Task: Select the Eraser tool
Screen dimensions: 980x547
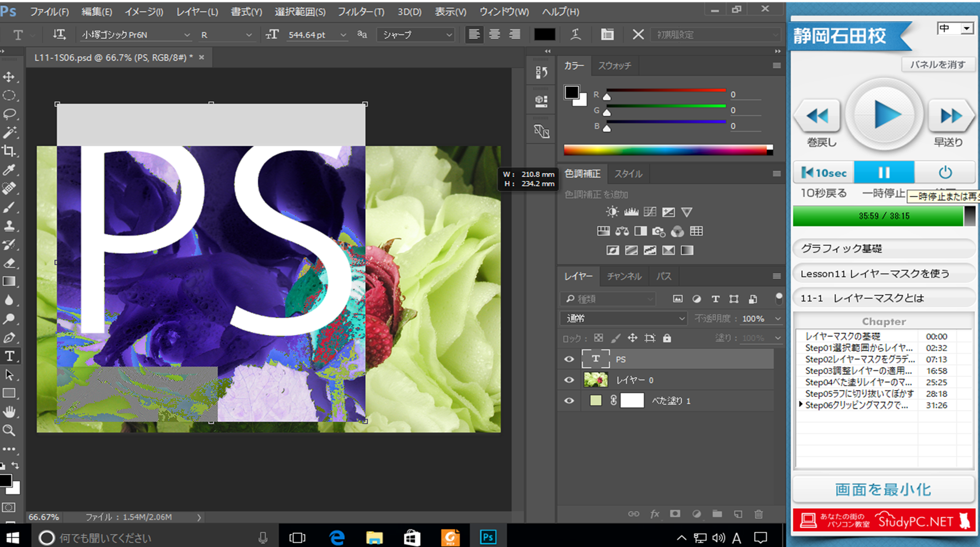Action: pos(9,263)
